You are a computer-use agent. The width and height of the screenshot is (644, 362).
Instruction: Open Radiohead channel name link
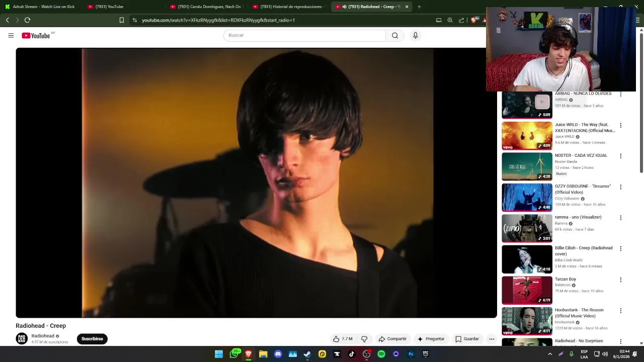(x=43, y=336)
